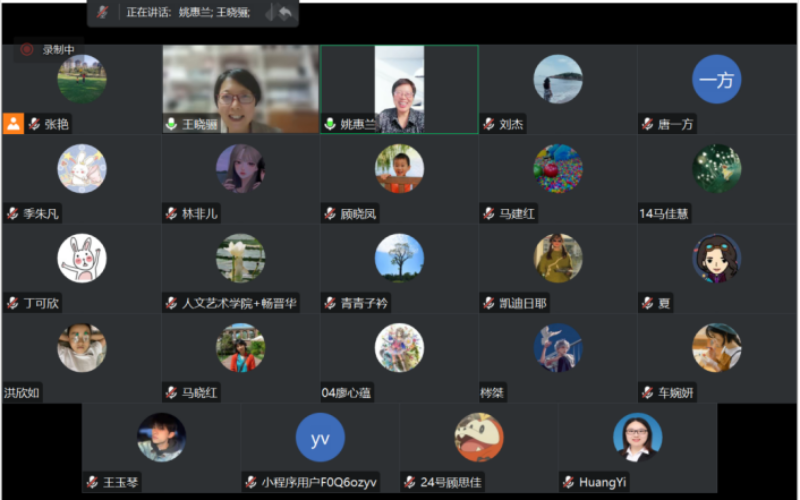Click the 14马佳慧 participant name label
The width and height of the screenshot is (800, 500).
coord(664,214)
